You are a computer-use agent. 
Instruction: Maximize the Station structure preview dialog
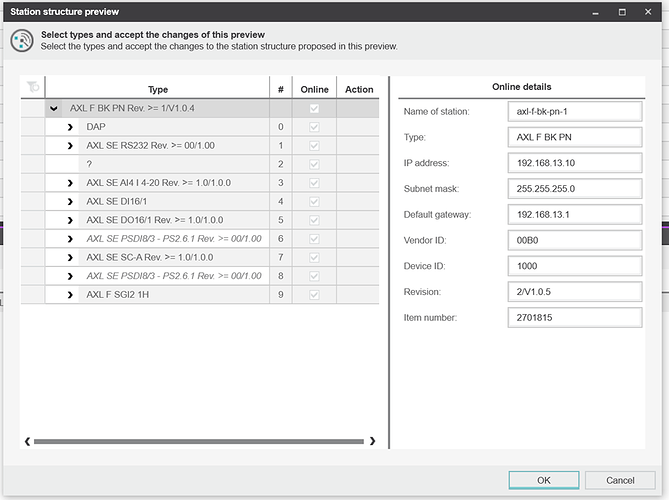point(621,12)
